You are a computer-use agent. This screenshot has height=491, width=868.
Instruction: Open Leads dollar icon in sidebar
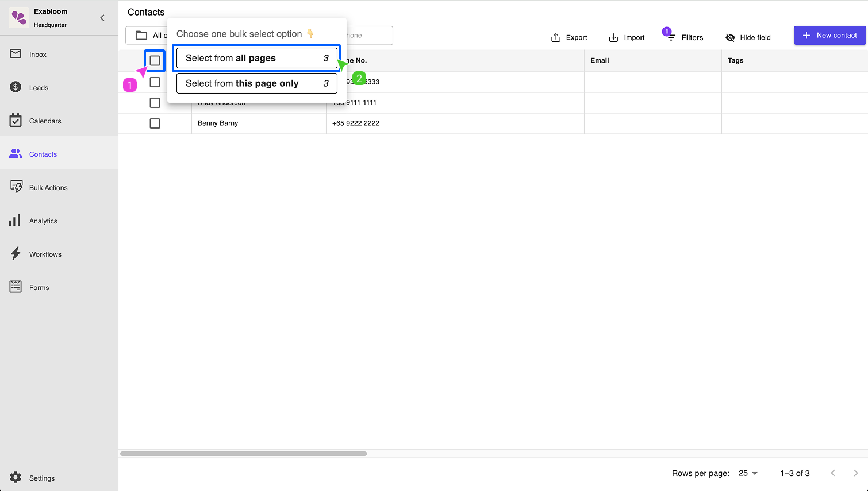coord(16,87)
